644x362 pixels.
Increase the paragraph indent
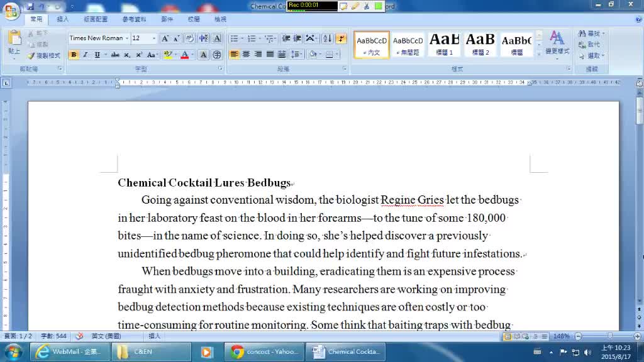[297, 38]
